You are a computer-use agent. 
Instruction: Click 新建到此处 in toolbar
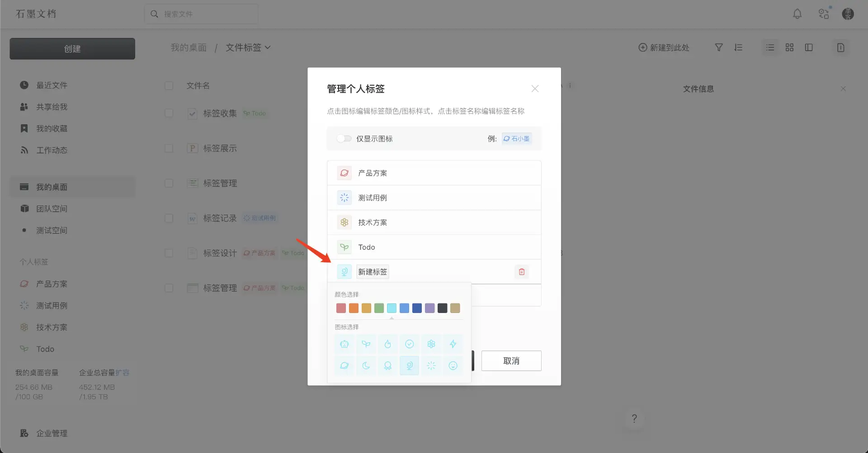pyautogui.click(x=664, y=47)
